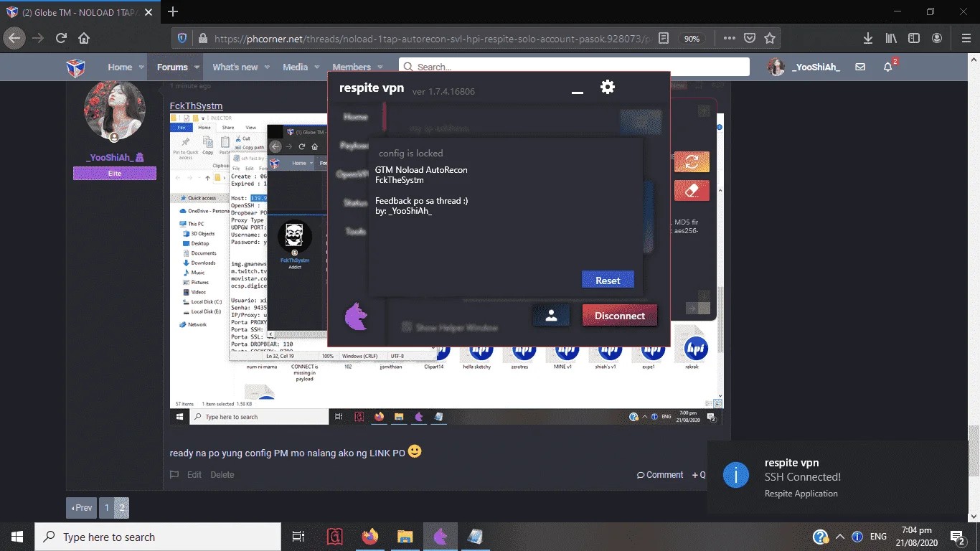The width and height of the screenshot is (980, 551).
Task: Click the padlock site security icon
Action: [203, 38]
